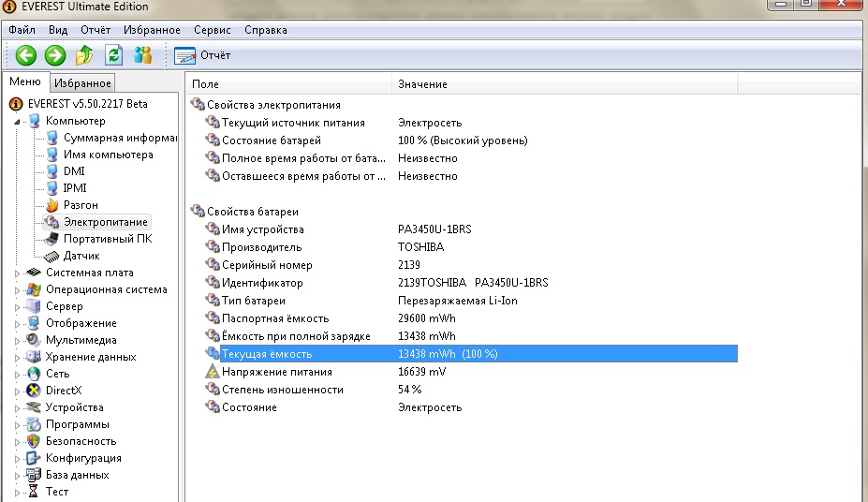Viewport: 868px width, 502px height.
Task: Open the Отчёт report toolbar button
Action: pos(202,55)
